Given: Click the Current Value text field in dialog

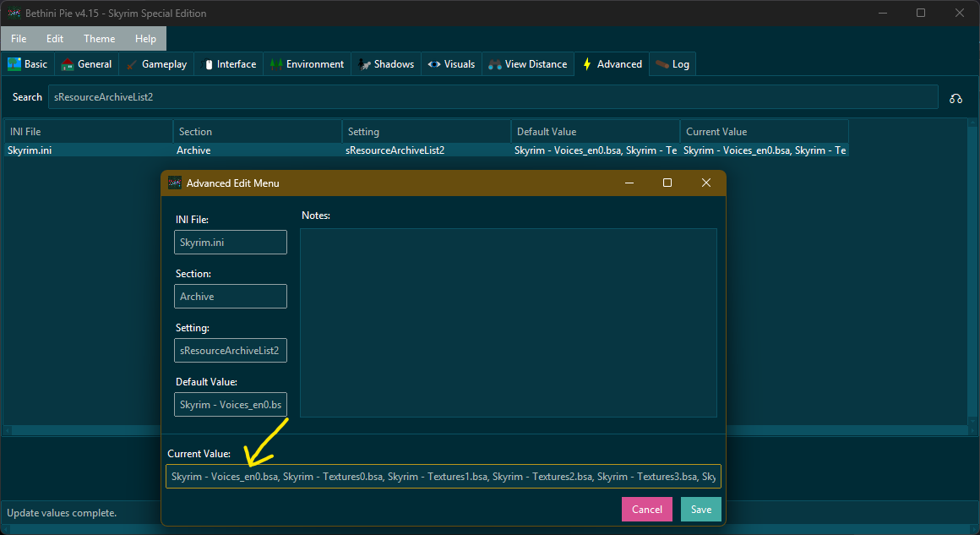Looking at the screenshot, I should click(444, 476).
